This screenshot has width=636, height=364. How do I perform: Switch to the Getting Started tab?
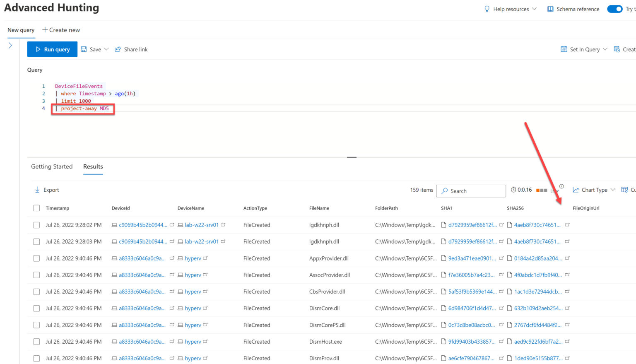pyautogui.click(x=52, y=166)
